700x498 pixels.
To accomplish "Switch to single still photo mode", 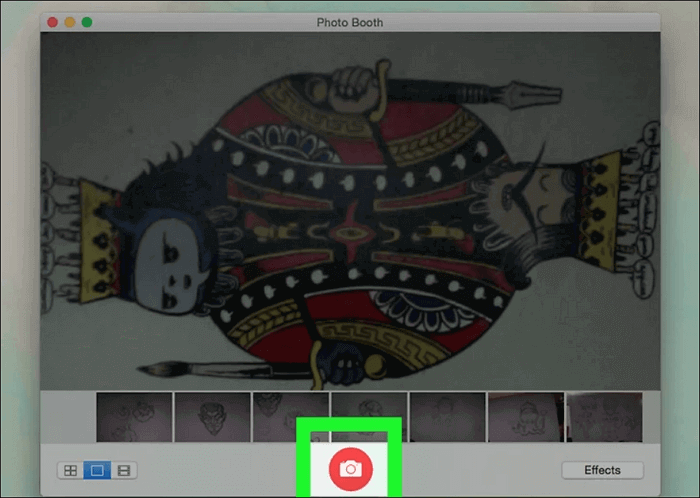I will click(x=97, y=470).
